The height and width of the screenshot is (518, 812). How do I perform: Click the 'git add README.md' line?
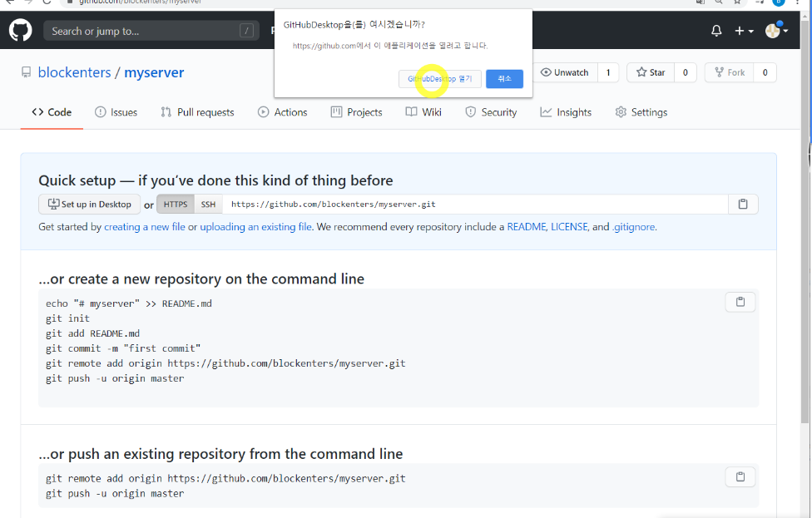92,333
